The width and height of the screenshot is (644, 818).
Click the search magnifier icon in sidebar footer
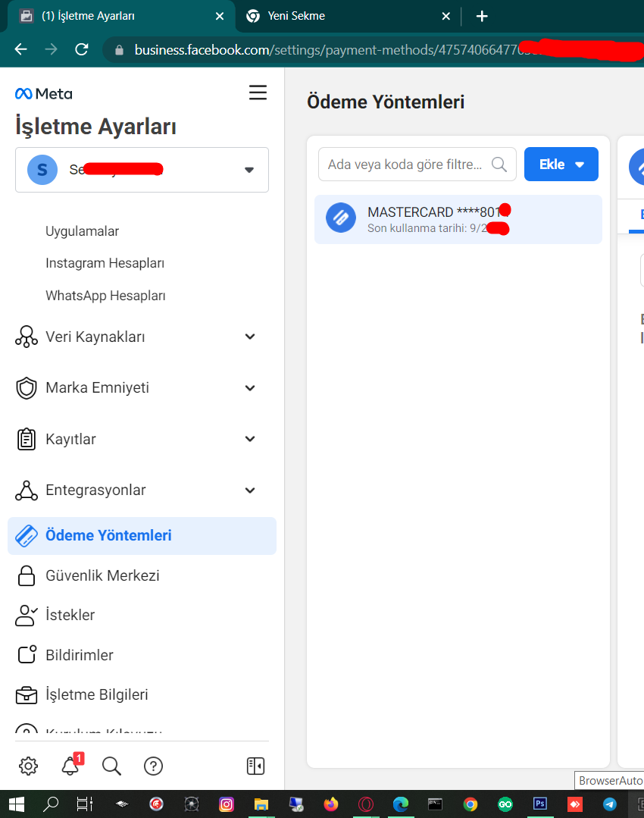tap(111, 766)
